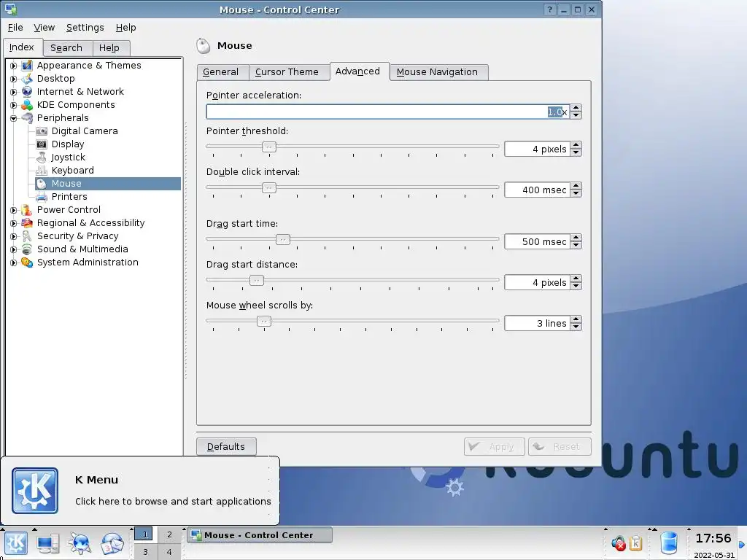Click the Security & Privacy icon
747x560 pixels.
27,236
